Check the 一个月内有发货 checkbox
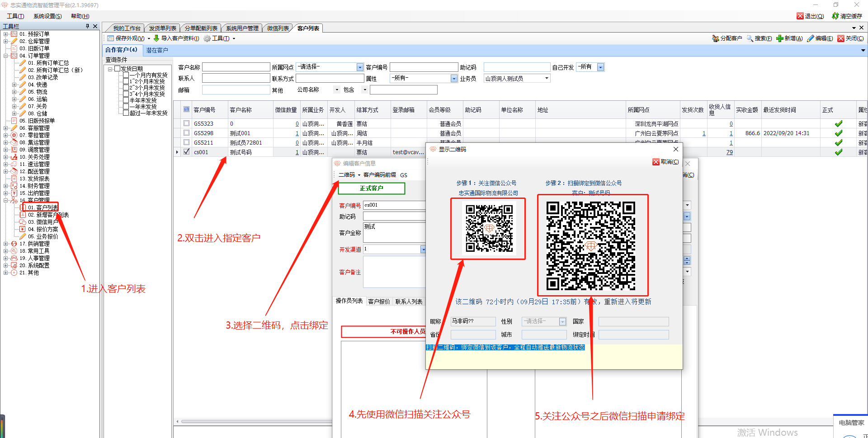 127,75
